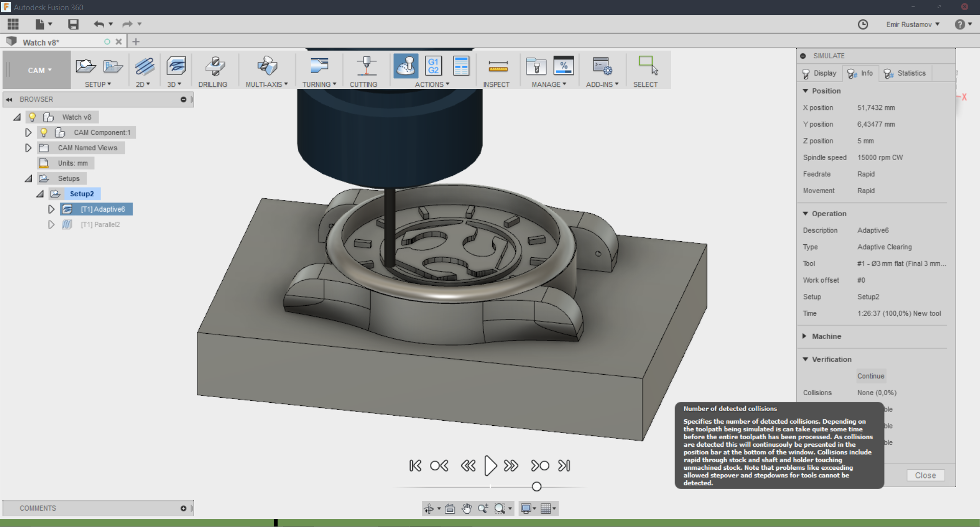
Task: Click the Post Process G1 G2 icon
Action: (x=433, y=66)
